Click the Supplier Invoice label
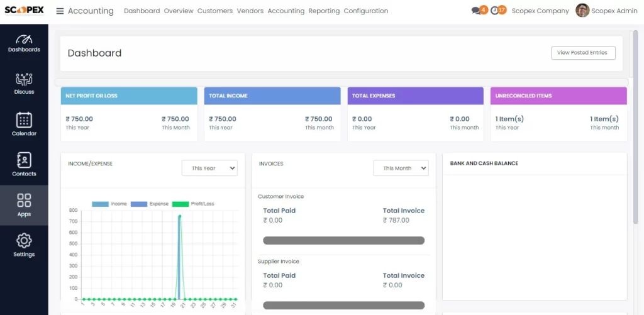Viewport: 644px width, 315px height. [x=279, y=261]
